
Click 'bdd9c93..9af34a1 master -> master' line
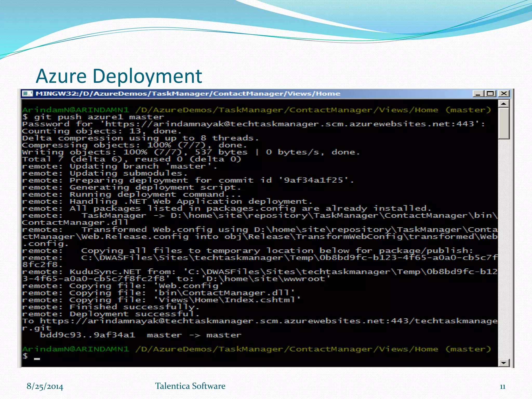141,335
